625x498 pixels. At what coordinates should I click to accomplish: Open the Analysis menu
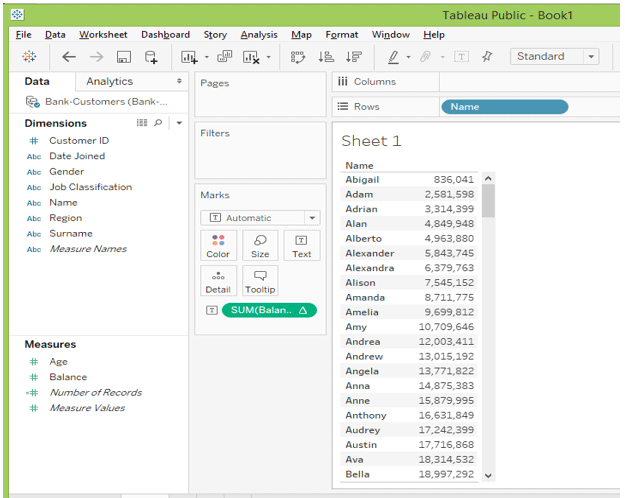click(x=259, y=34)
